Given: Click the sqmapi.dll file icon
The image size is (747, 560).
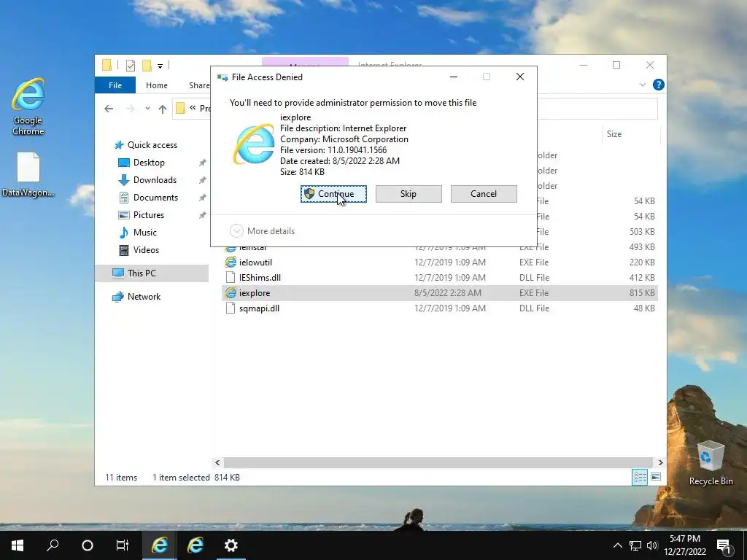Looking at the screenshot, I should 231,308.
